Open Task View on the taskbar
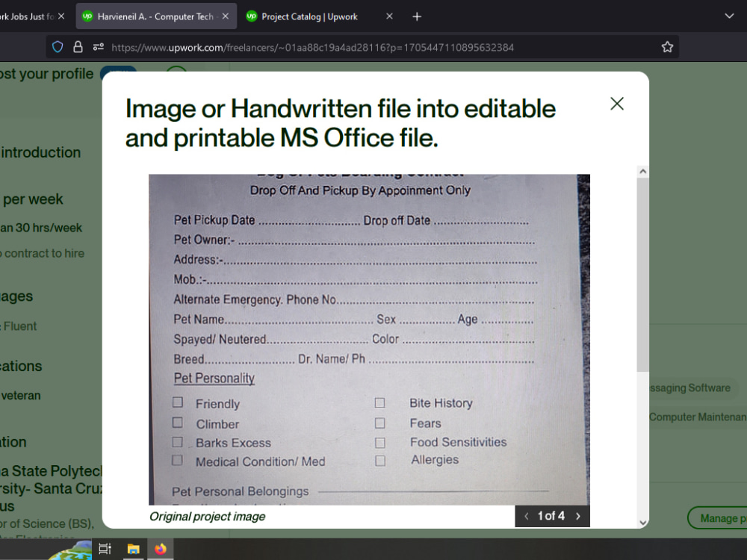Screen dimensions: 747x560 (105, 549)
